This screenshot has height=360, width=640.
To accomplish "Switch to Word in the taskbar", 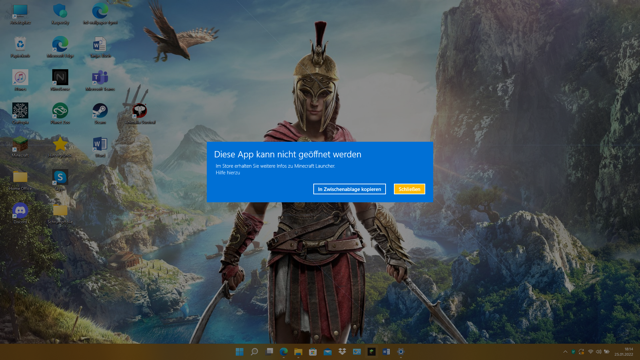I will coord(386,352).
